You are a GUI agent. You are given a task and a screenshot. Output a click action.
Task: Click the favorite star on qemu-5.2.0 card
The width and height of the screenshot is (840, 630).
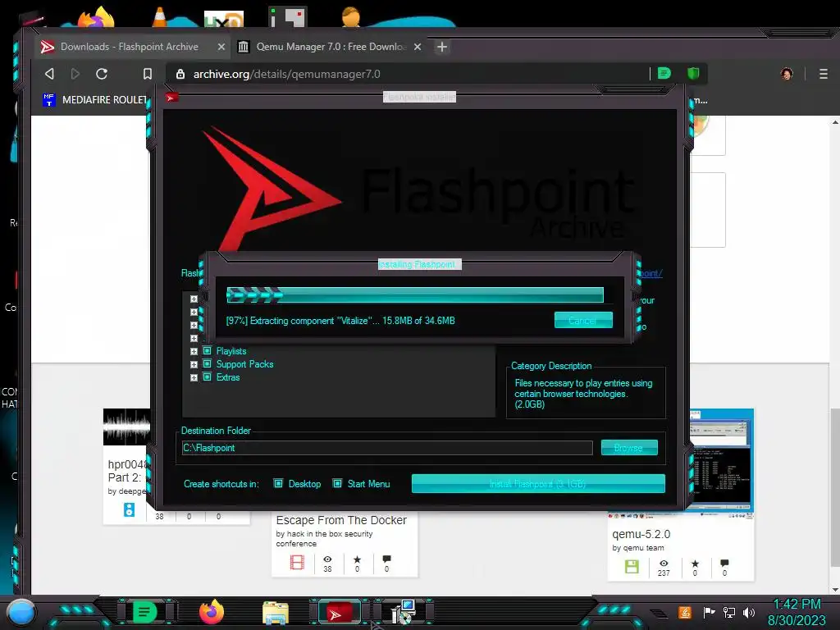tap(695, 564)
